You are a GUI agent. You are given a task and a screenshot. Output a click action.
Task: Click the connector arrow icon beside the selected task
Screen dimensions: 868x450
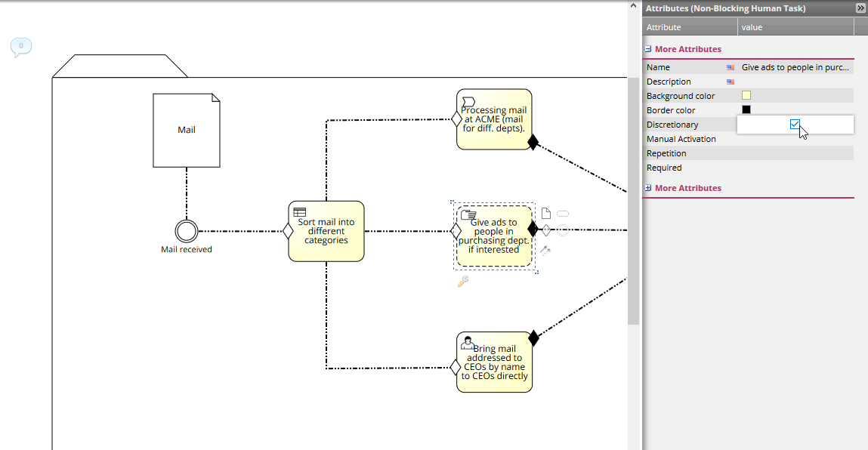[545, 250]
